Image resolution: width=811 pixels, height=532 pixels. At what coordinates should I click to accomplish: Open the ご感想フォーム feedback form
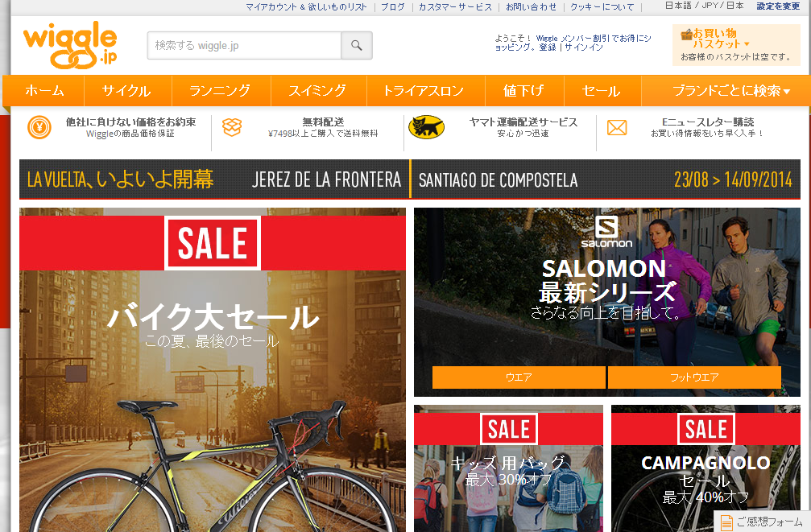763,522
